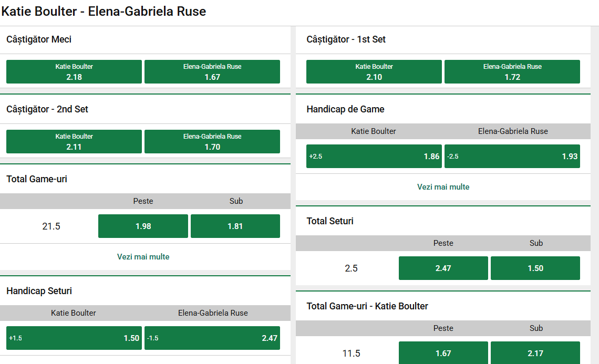This screenshot has height=364, width=599.
Task: Select Katie Boulter 2.18 in Câștigător Meci
Action: [x=74, y=71]
